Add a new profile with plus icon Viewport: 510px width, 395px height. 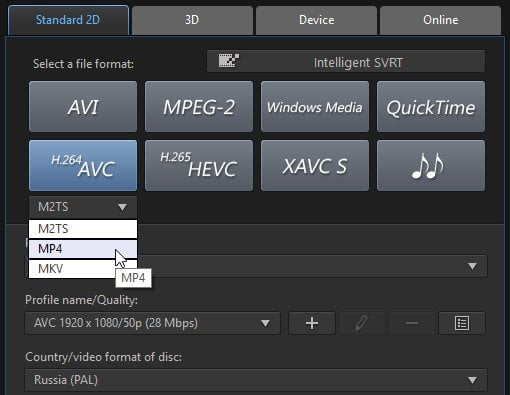coord(312,323)
